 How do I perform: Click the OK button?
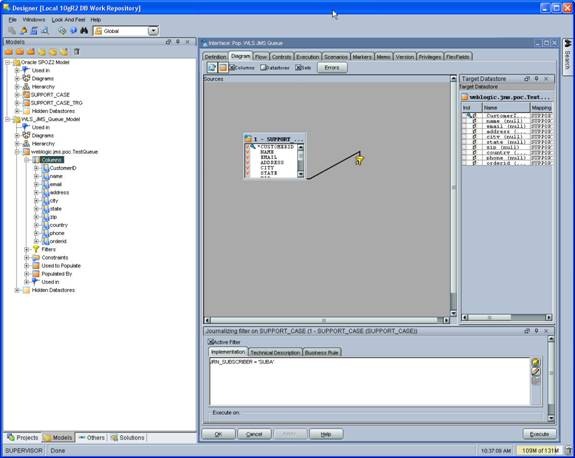[218, 434]
